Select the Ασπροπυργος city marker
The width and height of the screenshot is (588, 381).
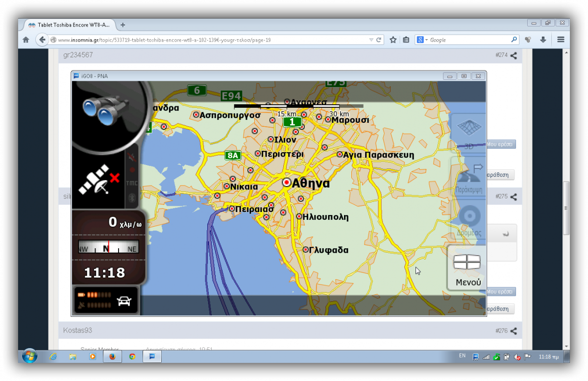tap(196, 115)
